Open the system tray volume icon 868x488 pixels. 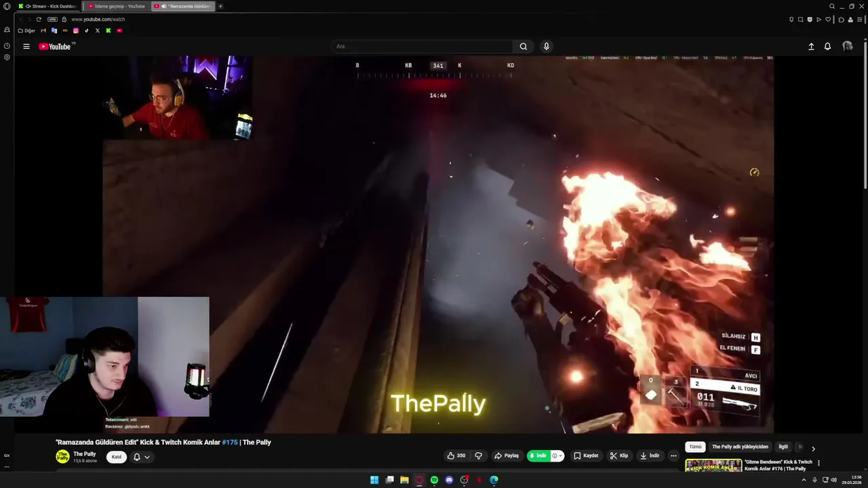pos(833,480)
